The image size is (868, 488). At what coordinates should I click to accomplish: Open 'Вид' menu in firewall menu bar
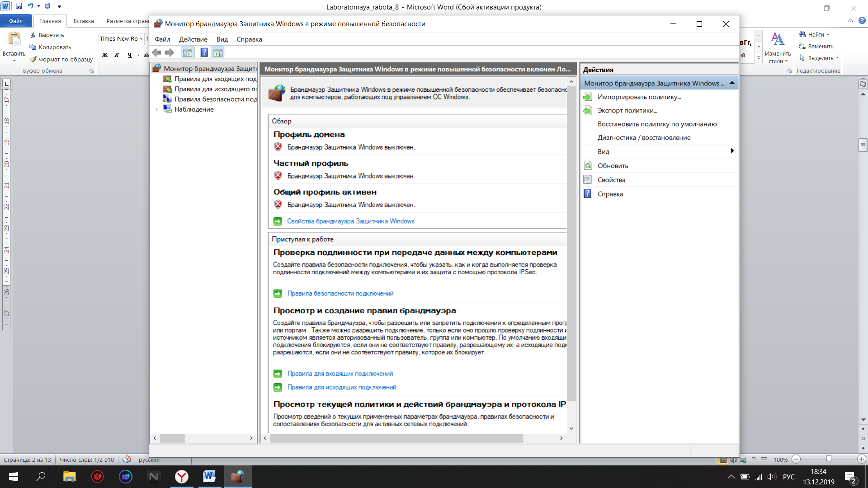pos(222,39)
